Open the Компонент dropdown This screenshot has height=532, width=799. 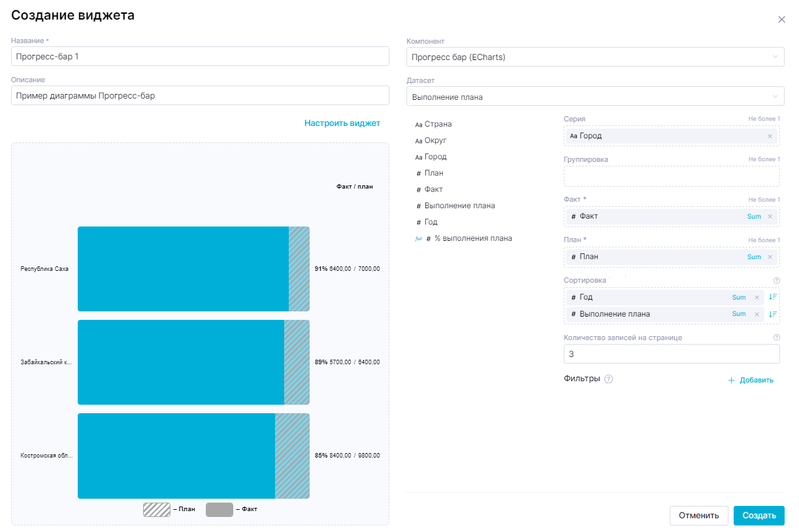point(595,57)
